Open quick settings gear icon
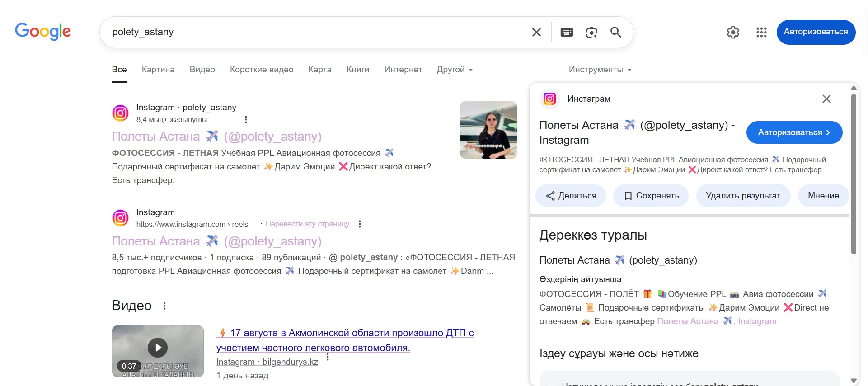The image size is (868, 386). coord(733,32)
